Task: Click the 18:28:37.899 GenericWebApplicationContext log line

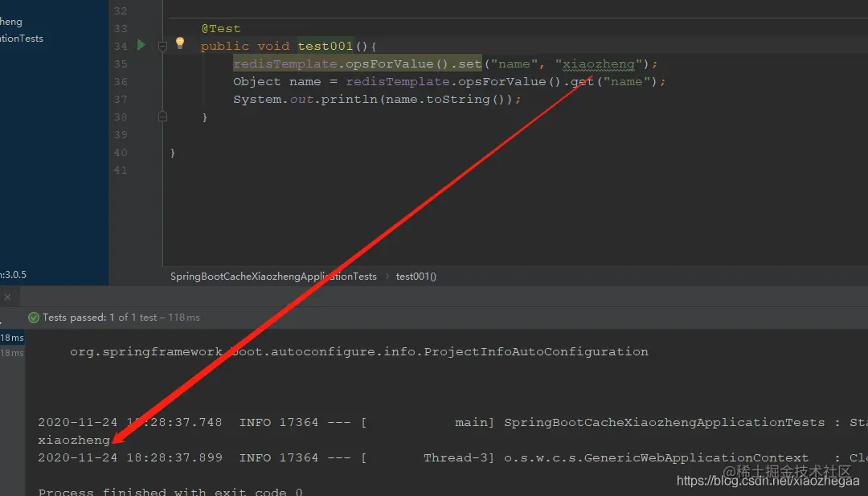Action: point(452,457)
